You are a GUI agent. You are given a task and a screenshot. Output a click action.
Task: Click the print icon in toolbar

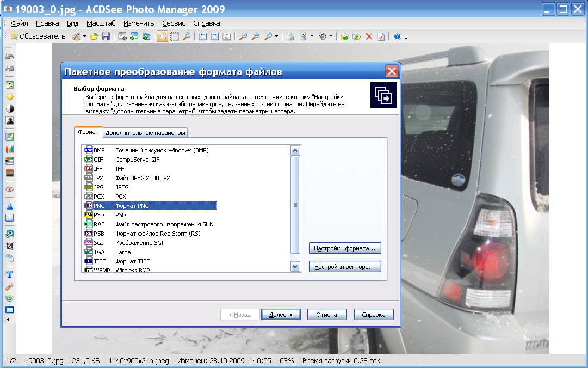click(x=290, y=36)
